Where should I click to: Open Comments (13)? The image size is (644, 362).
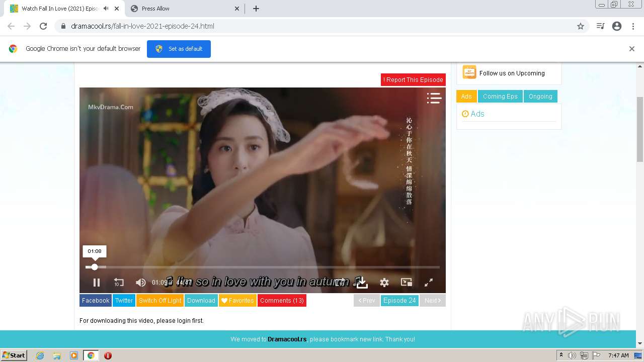(282, 301)
